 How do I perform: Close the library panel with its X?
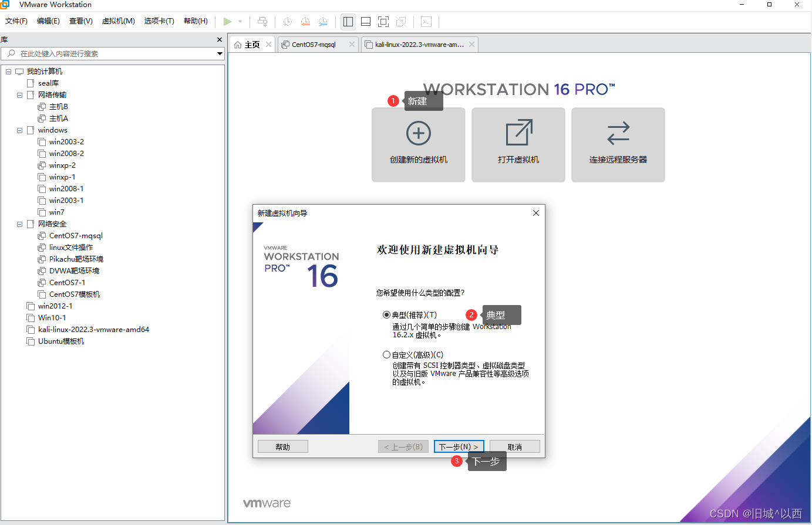pos(220,40)
